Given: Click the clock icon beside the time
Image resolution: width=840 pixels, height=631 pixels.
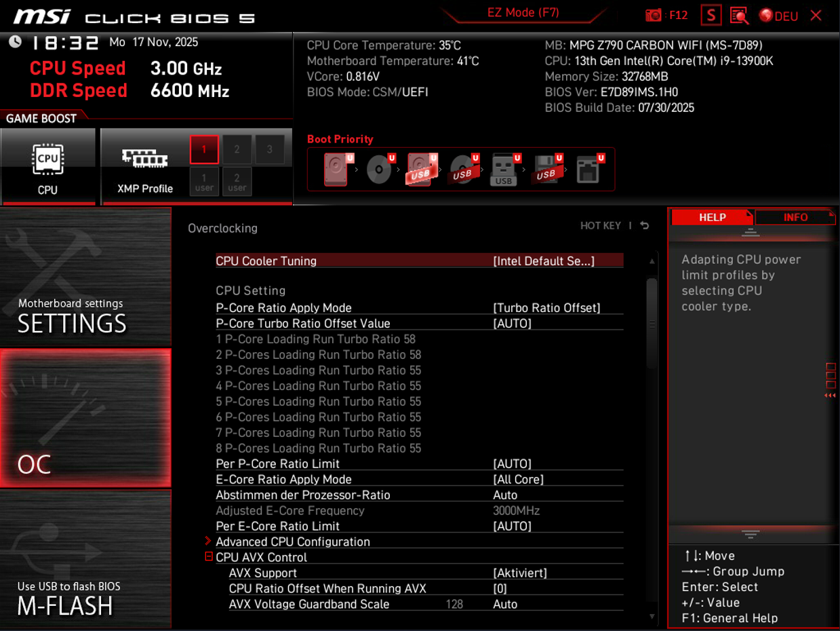Looking at the screenshot, I should [15, 42].
